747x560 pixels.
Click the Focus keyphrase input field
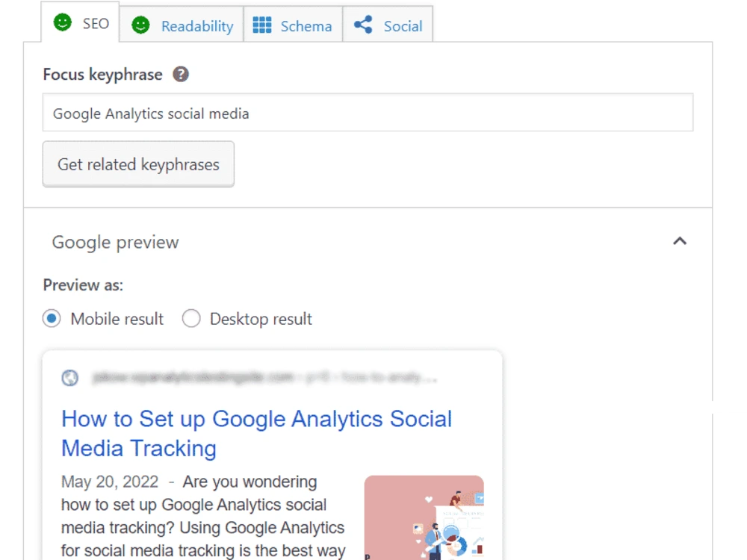(x=368, y=113)
